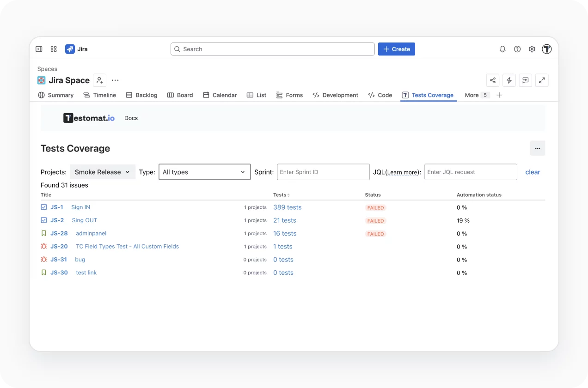The width and height of the screenshot is (588, 388).
Task: Select the Tests Coverage tab
Action: pos(428,95)
